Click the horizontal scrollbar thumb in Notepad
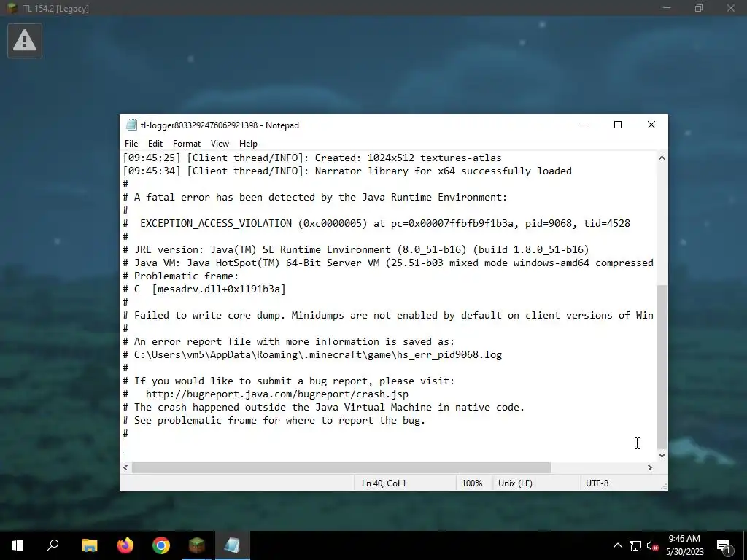 (341, 467)
